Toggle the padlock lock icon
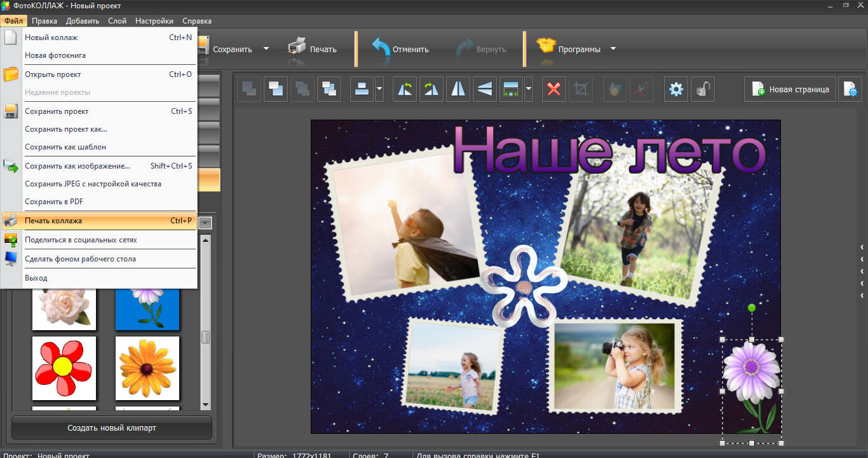Image resolution: width=868 pixels, height=458 pixels. coord(703,89)
